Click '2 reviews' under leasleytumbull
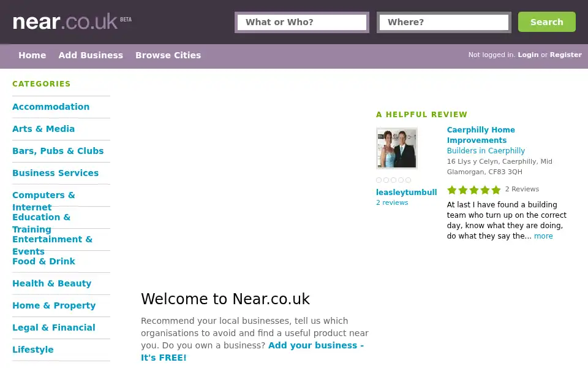Viewport: 588px width, 368px height. point(392,203)
